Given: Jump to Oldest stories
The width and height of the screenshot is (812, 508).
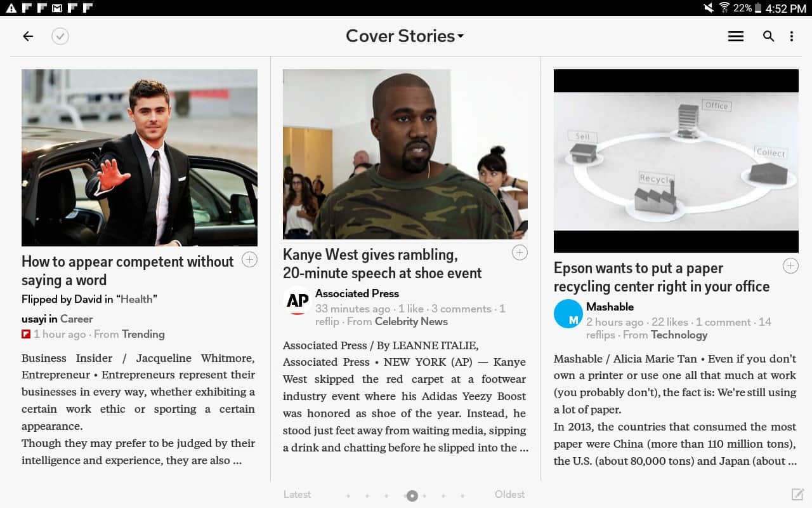Looking at the screenshot, I should 510,494.
